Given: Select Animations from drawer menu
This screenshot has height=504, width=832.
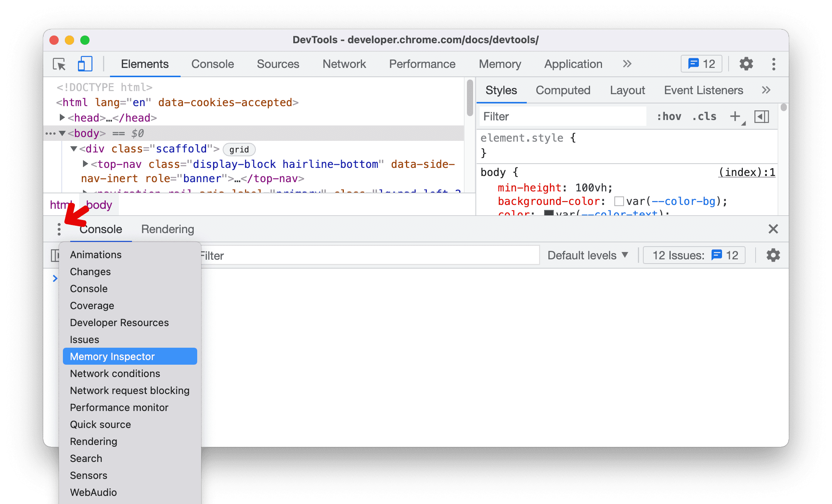Looking at the screenshot, I should tap(95, 254).
